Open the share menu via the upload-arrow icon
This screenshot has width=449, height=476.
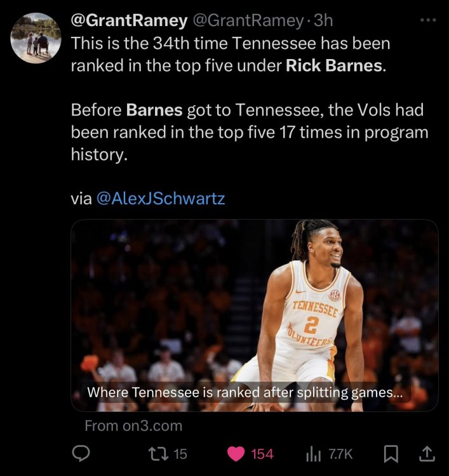point(427,453)
